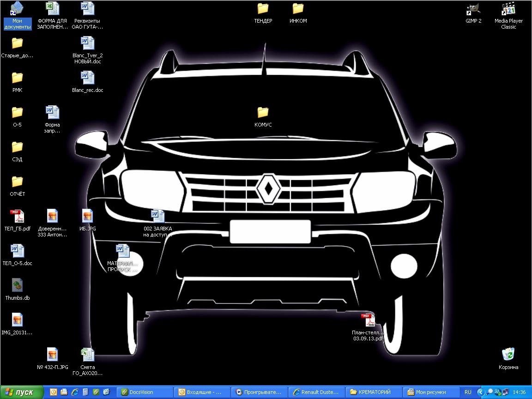Select the КОМУС folder
Viewport: 532px width, 399px height.
click(x=263, y=117)
